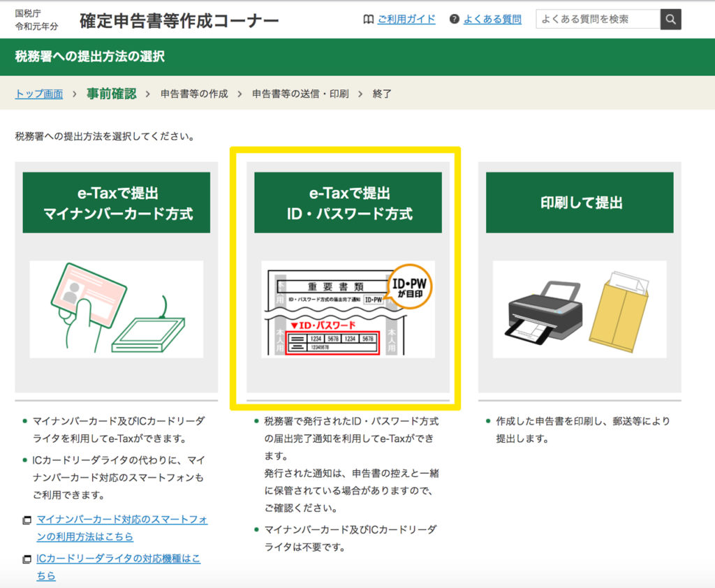This screenshot has height=588, width=715.
Task: Click the question mark icon beside よくある質問
Action: 454,19
